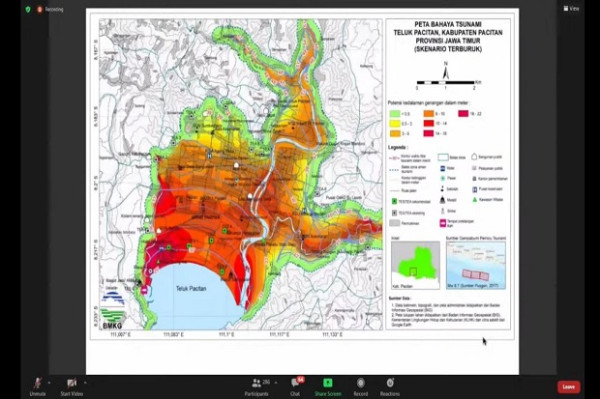Click the '(SKENARIO TERBURUK)' subtitle text

pyautogui.click(x=448, y=49)
